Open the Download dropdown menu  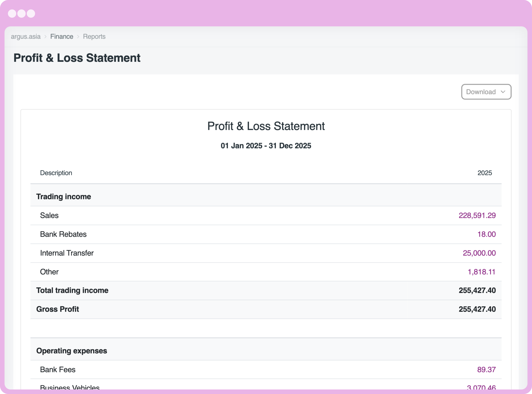click(x=481, y=92)
